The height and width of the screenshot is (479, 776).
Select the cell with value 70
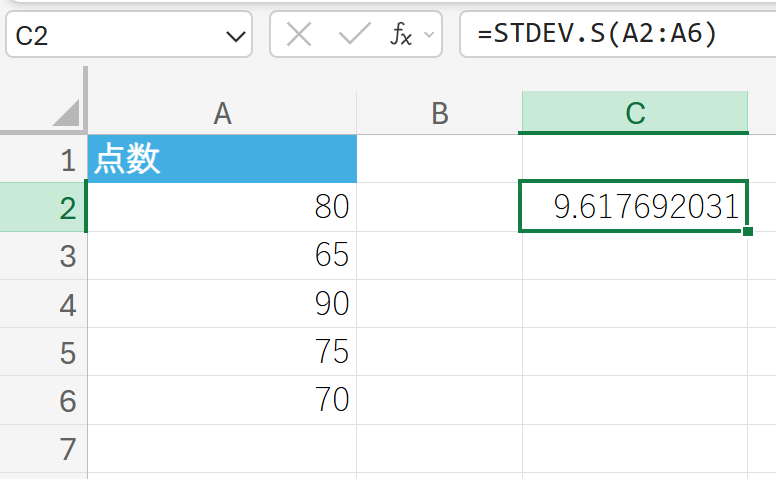click(222, 400)
